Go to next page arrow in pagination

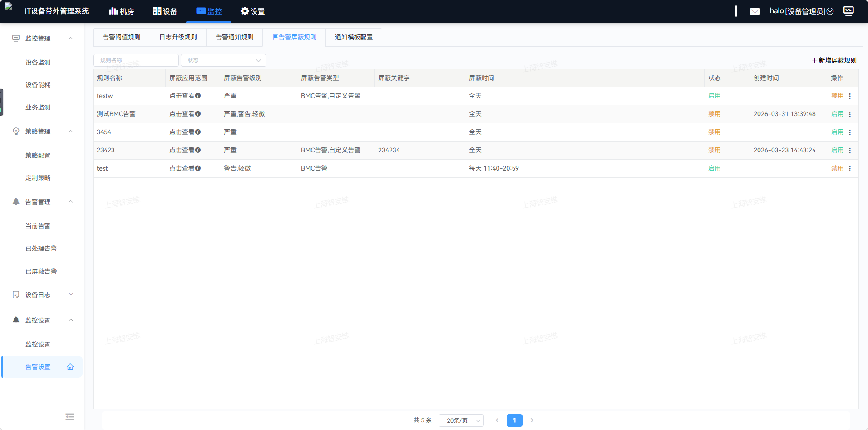(x=532, y=420)
